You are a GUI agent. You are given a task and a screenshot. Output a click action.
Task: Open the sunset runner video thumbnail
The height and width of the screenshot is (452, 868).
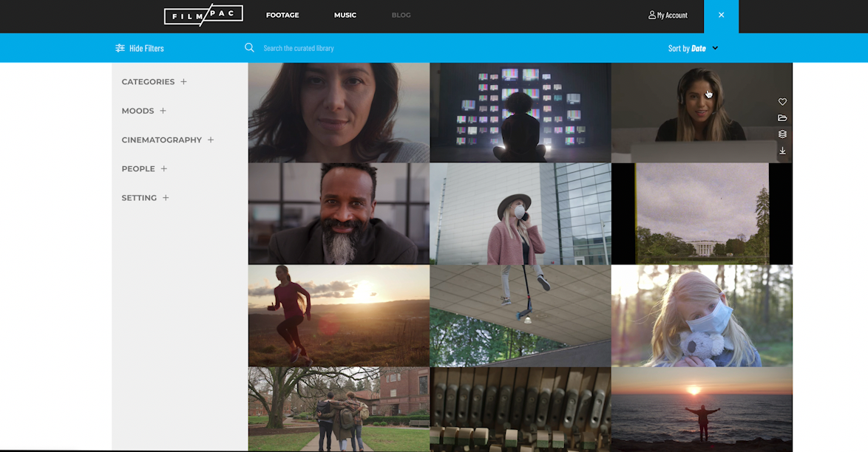[x=338, y=315]
